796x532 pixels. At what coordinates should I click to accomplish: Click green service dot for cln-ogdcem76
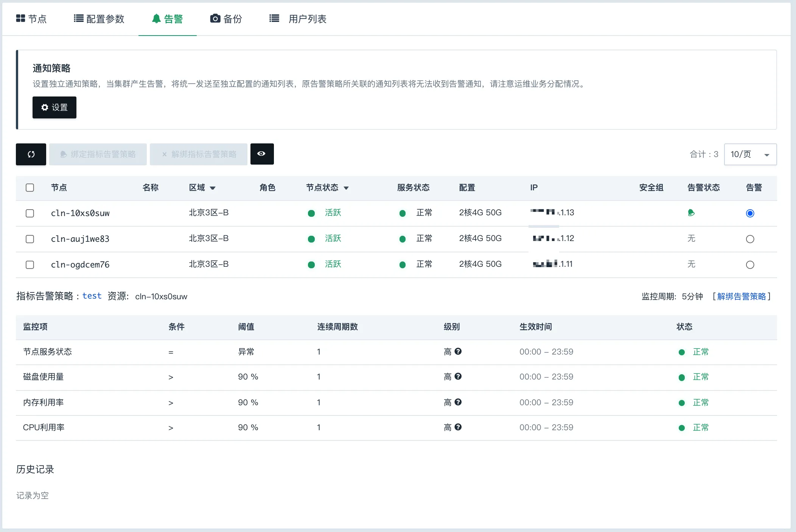pyautogui.click(x=403, y=265)
